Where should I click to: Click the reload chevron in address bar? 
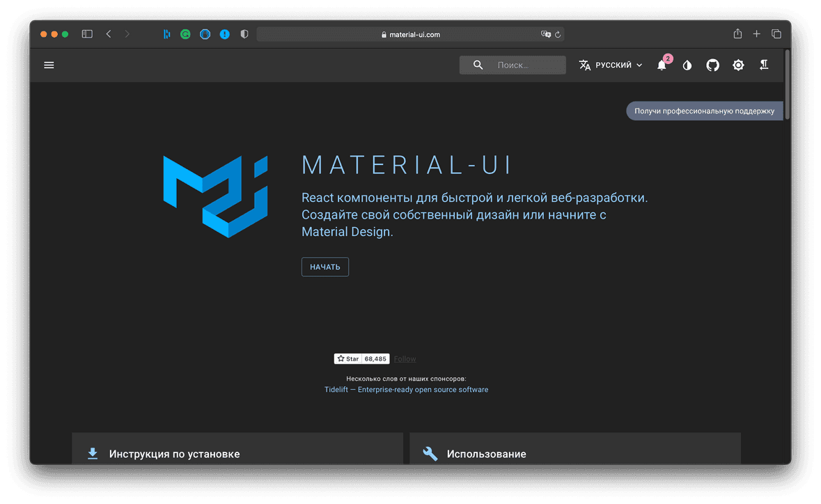559,33
